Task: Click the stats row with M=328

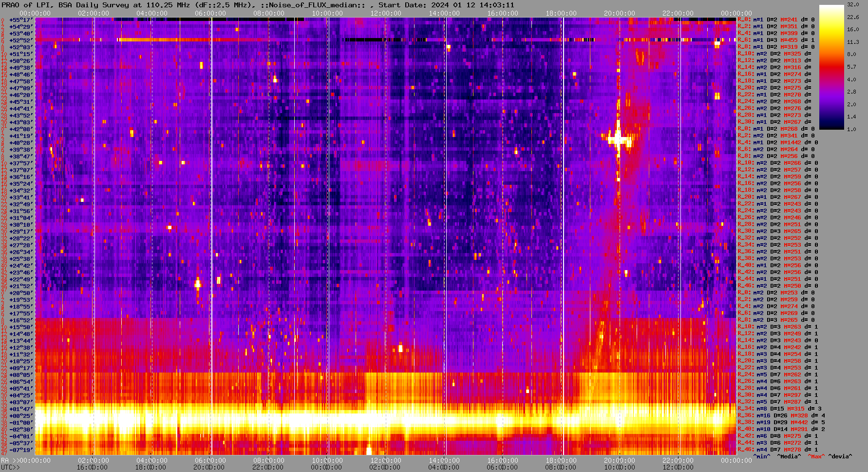Action: 781,415
